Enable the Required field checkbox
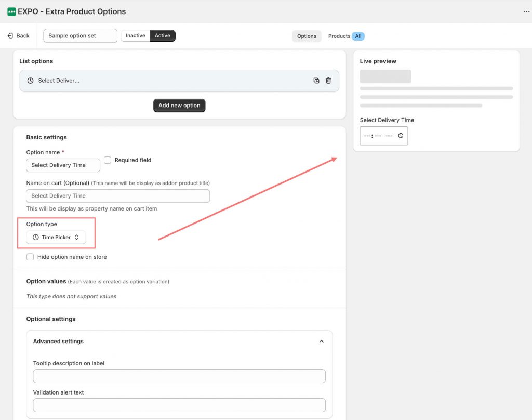 tap(108, 160)
